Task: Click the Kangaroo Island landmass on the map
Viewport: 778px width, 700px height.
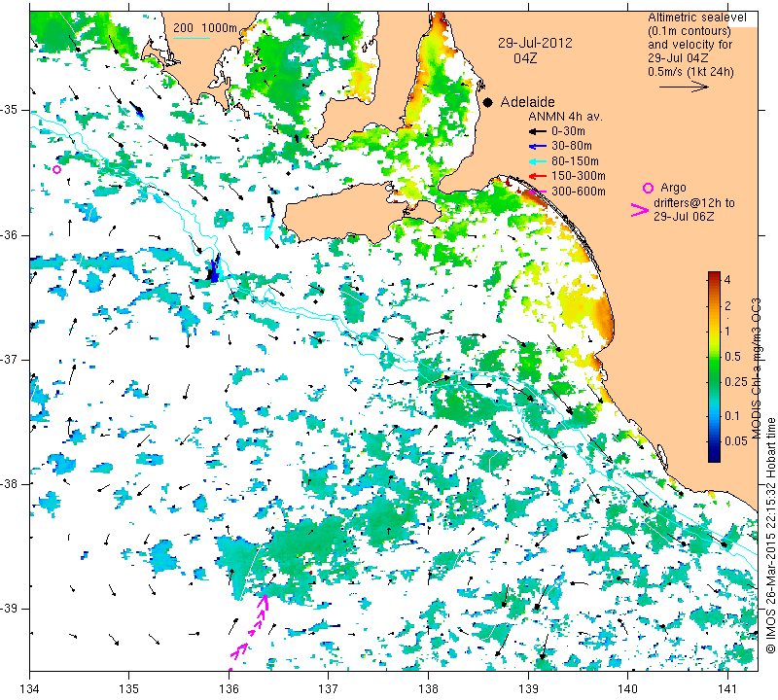Action: click(x=347, y=213)
